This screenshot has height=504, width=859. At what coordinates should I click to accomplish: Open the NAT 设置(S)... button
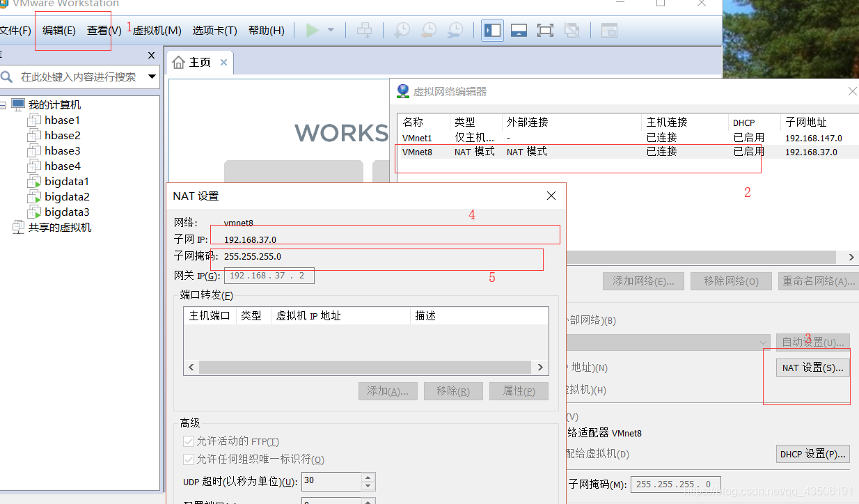pos(812,368)
